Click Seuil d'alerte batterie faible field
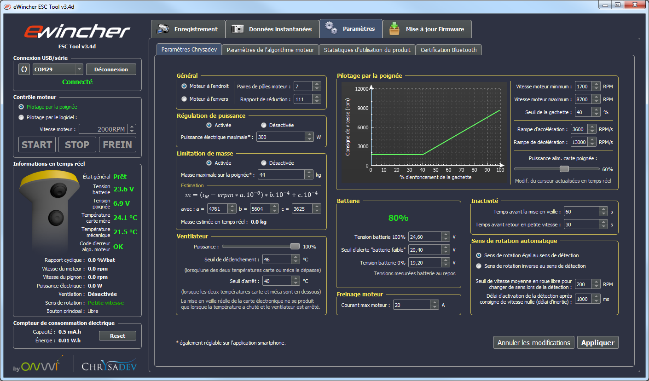The image size is (649, 381). click(x=428, y=250)
